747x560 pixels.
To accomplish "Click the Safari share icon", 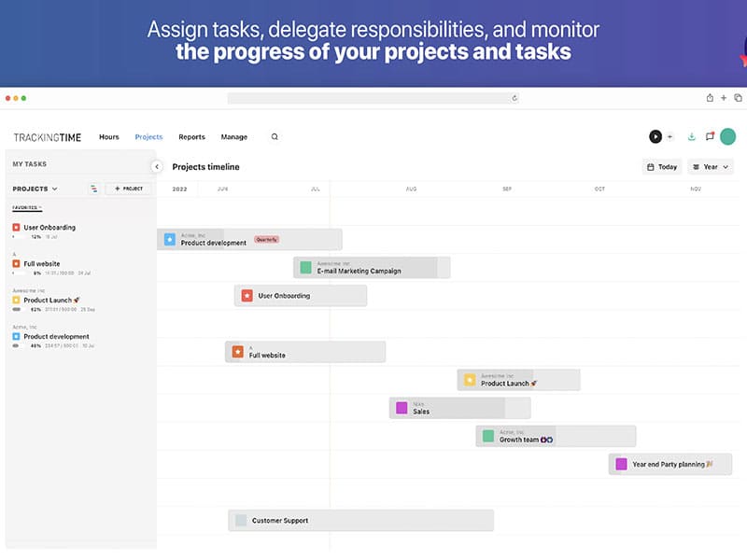I will pyautogui.click(x=710, y=98).
